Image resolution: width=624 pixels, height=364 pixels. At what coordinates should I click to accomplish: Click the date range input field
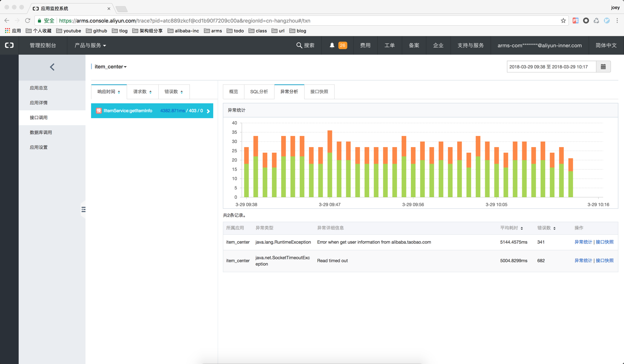coord(552,67)
